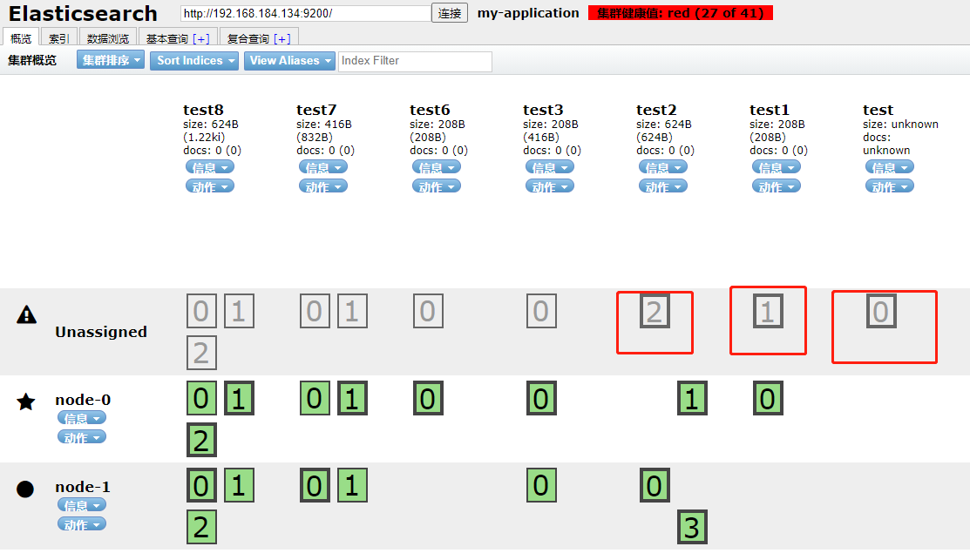This screenshot has width=970, height=560.
Task: Open the node-1 动作 dropdown
Action: tap(82, 524)
